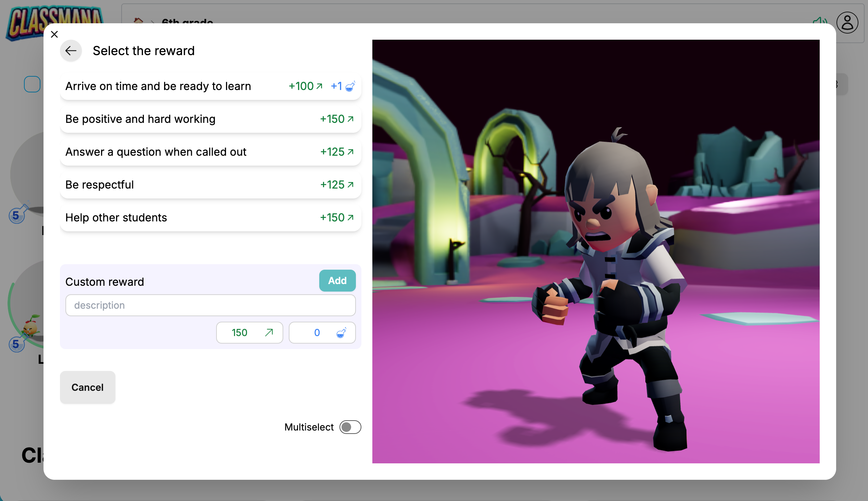Screen dimensions: 868x501
Task: Click the character preview image
Action: [x=596, y=251]
